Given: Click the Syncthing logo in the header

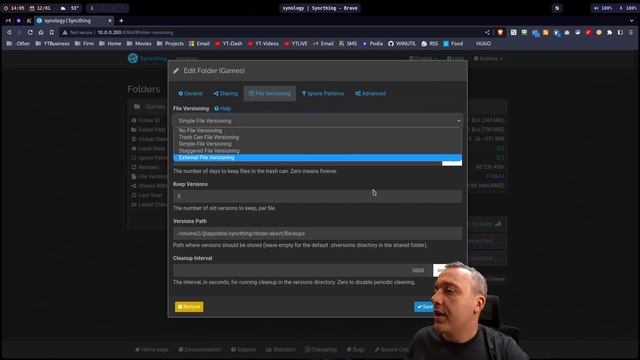Looking at the screenshot, I should point(147,58).
